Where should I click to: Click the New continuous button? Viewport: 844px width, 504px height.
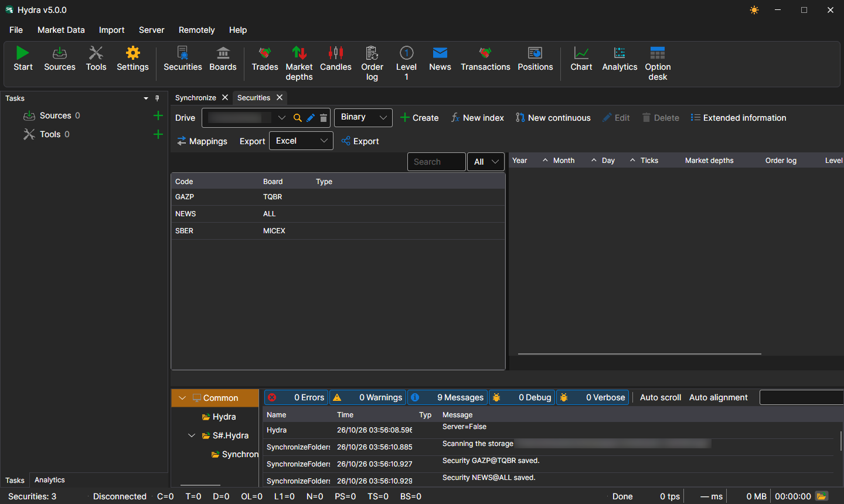click(x=553, y=118)
